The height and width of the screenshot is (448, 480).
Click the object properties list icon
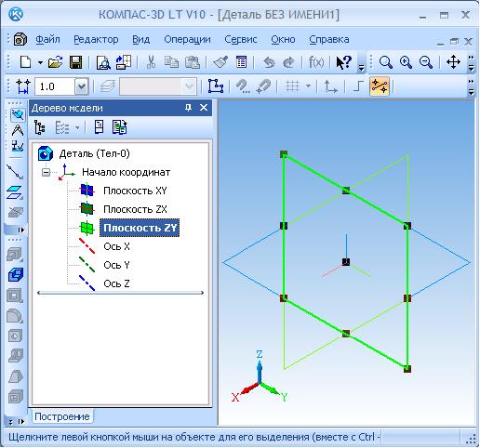coord(241,62)
